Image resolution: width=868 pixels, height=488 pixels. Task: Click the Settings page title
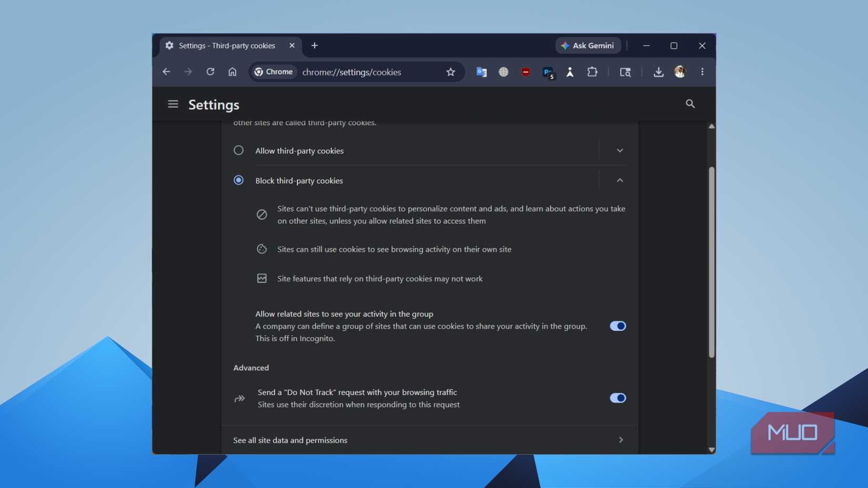click(214, 105)
